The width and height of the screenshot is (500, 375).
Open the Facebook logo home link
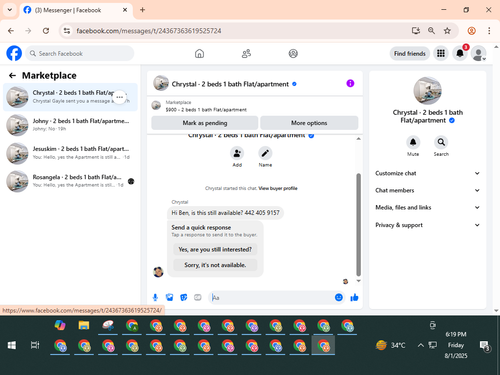[x=14, y=53]
